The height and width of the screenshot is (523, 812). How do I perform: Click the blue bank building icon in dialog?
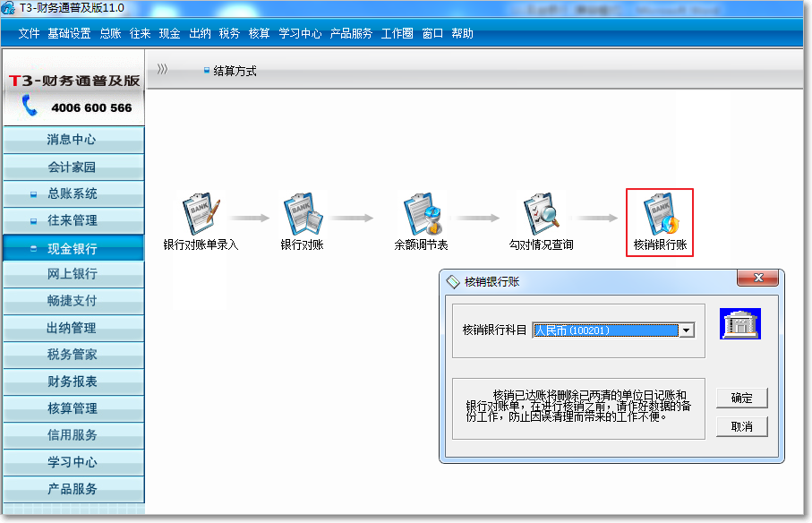click(739, 323)
